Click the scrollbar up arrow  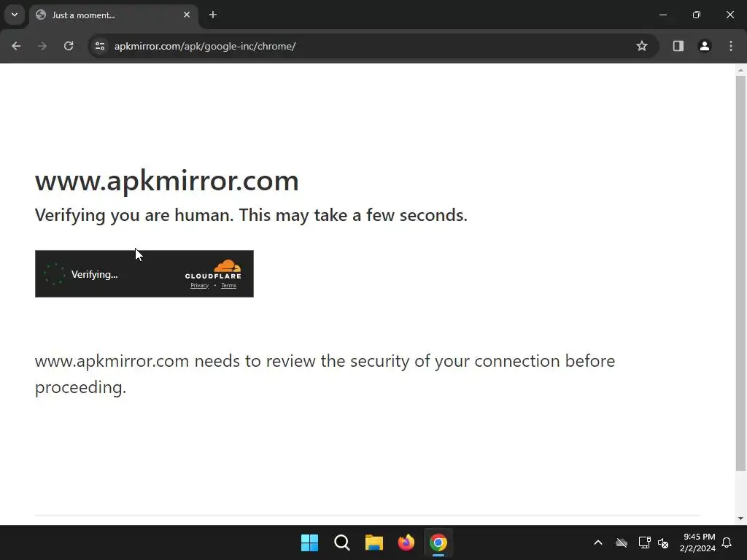coord(740,70)
